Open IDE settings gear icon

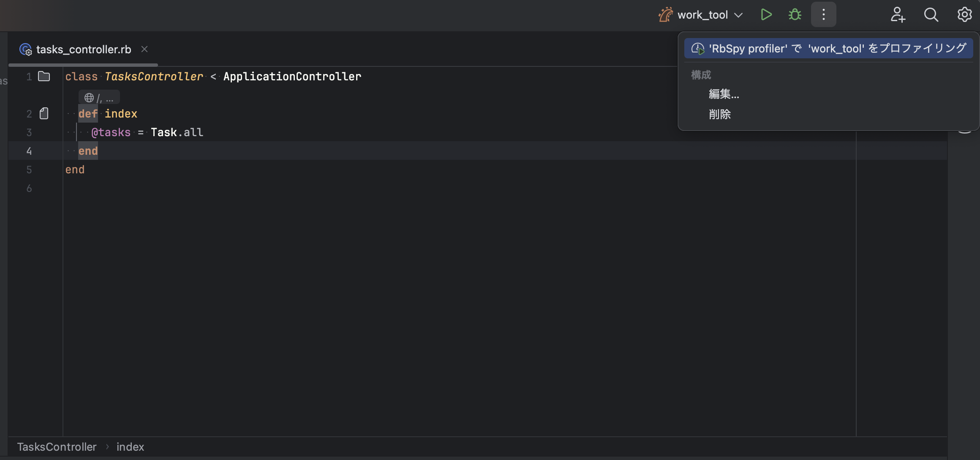tap(964, 15)
